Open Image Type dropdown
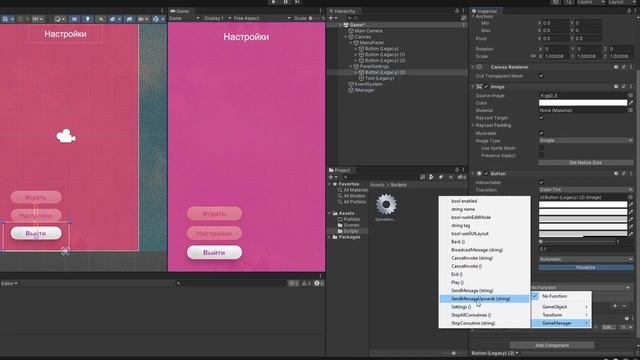 pos(586,140)
